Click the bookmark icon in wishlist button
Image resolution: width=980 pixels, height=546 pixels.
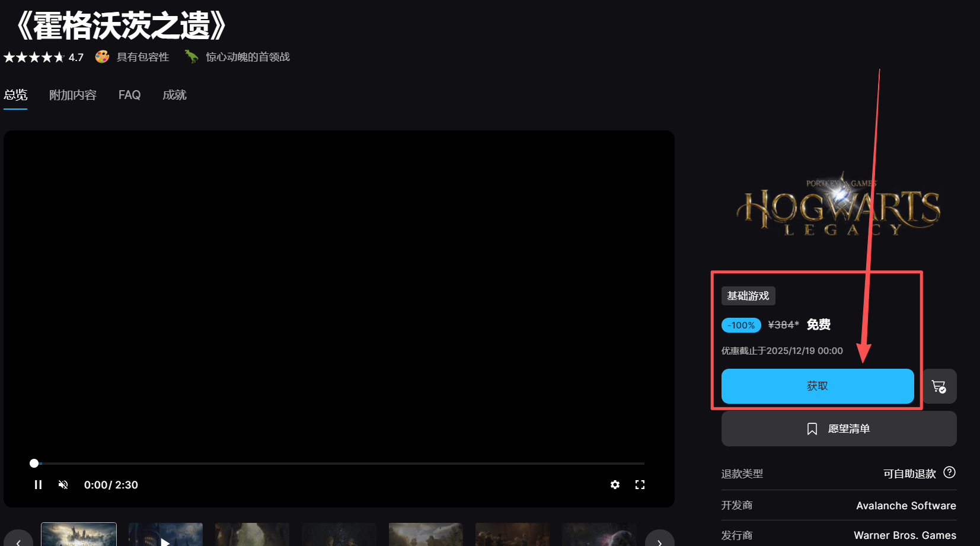pos(812,428)
